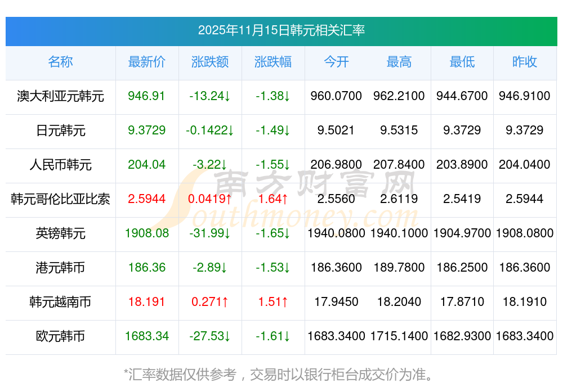563x392 pixels.
Task: Click the 澳大利亚元韩元 row name
Action: 60,96
